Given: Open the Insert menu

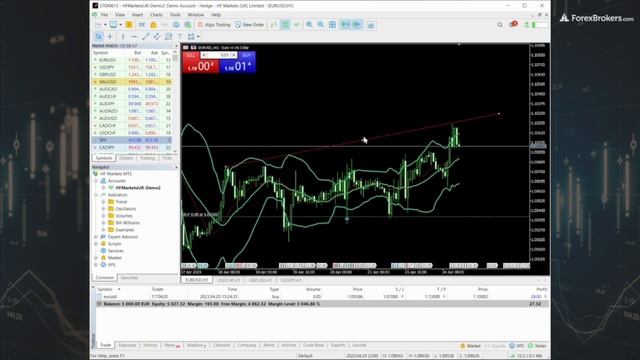Looking at the screenshot, I should pos(138,15).
